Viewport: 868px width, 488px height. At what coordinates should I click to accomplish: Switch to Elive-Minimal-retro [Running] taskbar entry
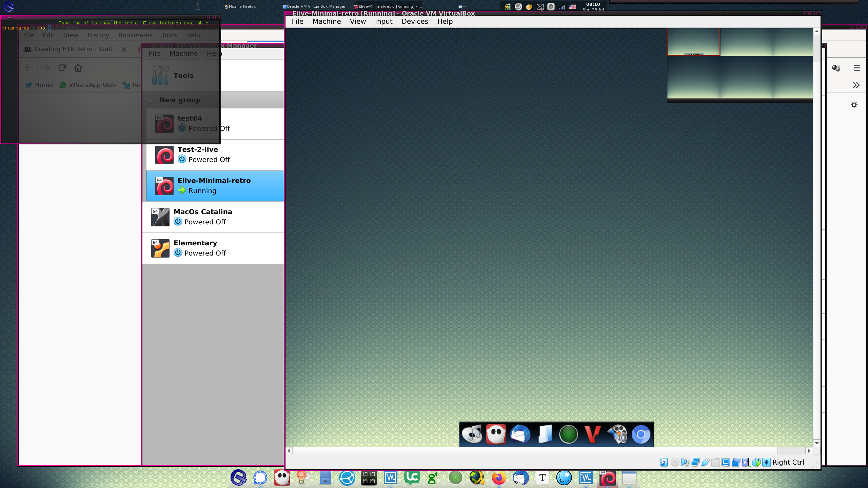(388, 6)
